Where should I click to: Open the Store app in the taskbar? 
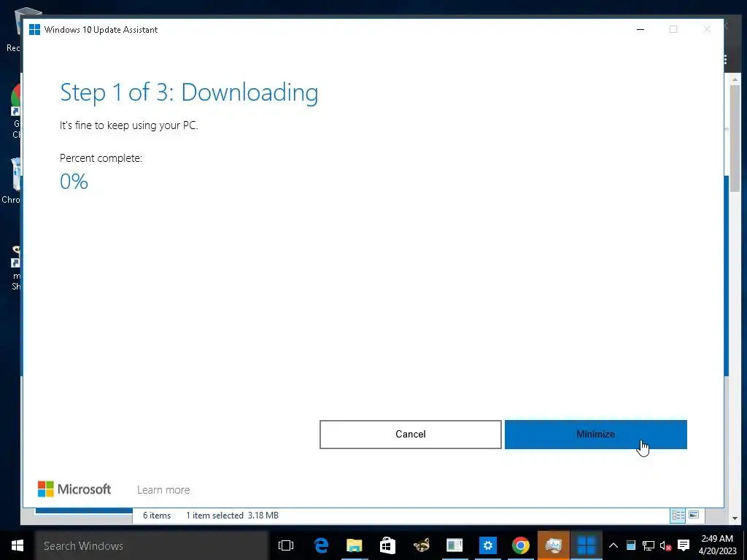pyautogui.click(x=387, y=545)
